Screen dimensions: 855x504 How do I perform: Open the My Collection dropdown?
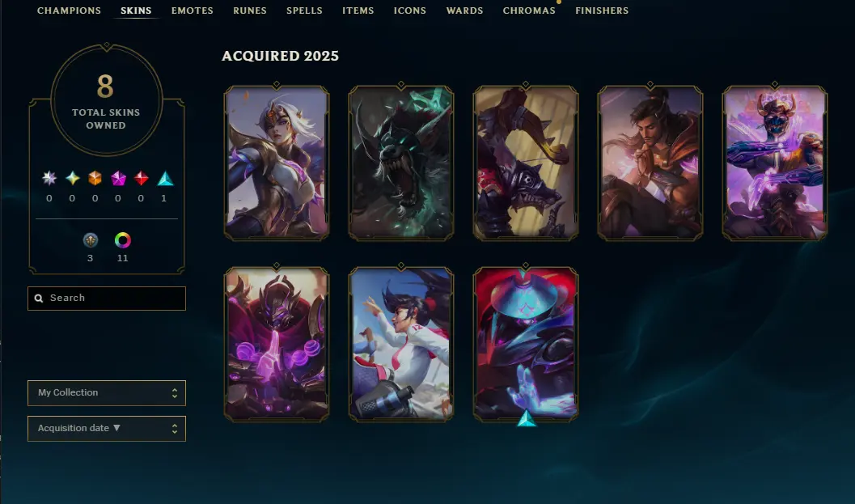pos(107,393)
